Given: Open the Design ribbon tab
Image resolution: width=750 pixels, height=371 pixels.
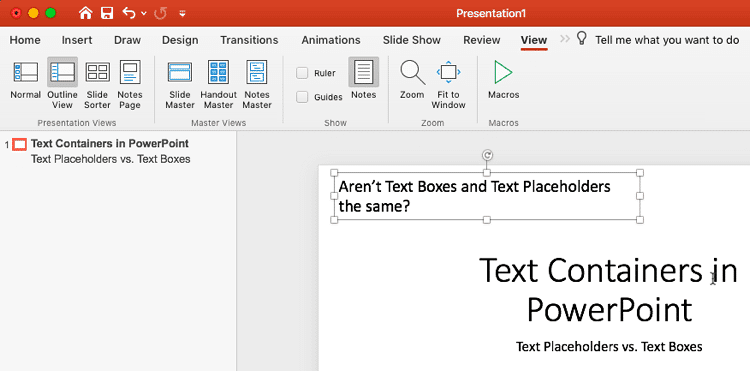Looking at the screenshot, I should coord(180,40).
